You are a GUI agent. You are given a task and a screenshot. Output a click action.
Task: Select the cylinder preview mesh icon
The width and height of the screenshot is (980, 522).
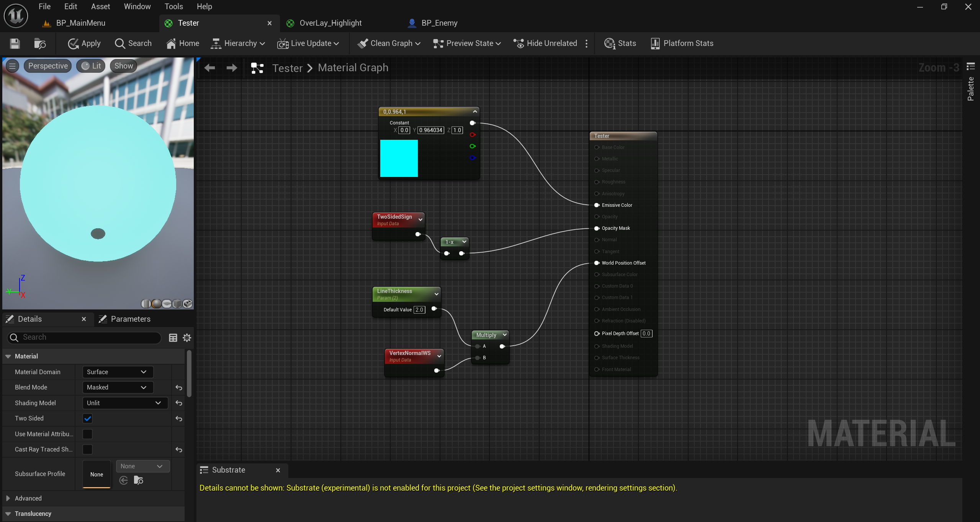pos(146,304)
